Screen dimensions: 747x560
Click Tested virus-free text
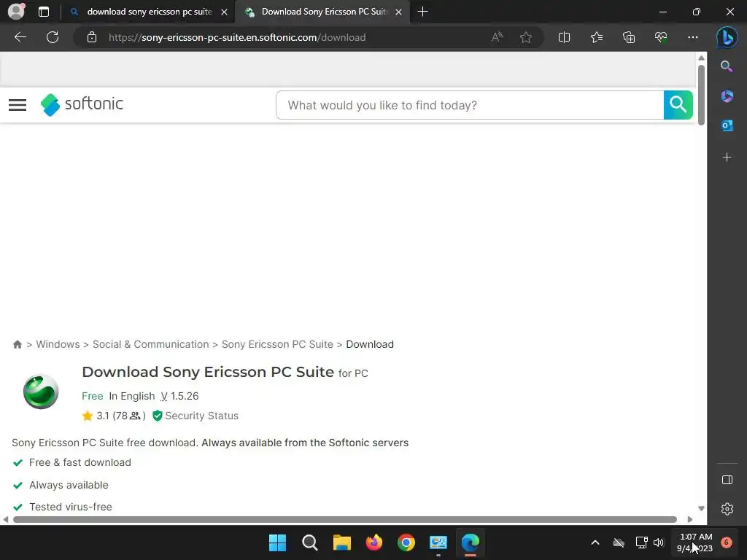tap(71, 507)
